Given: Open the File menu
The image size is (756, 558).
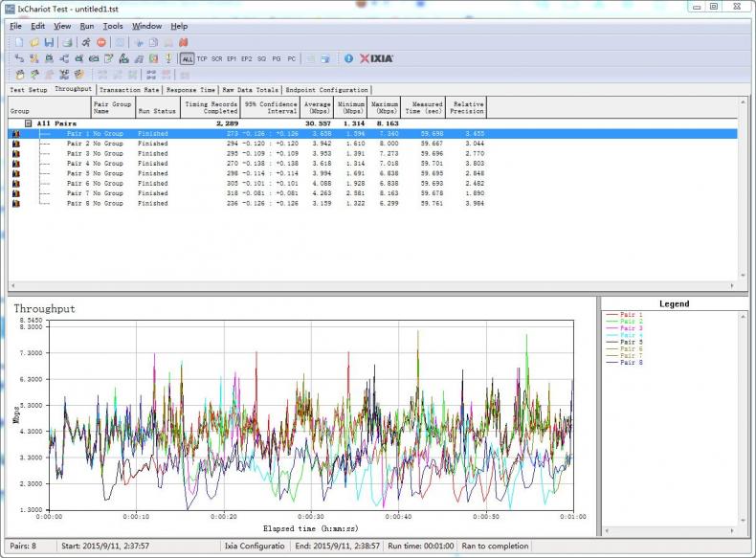Looking at the screenshot, I should click(15, 26).
